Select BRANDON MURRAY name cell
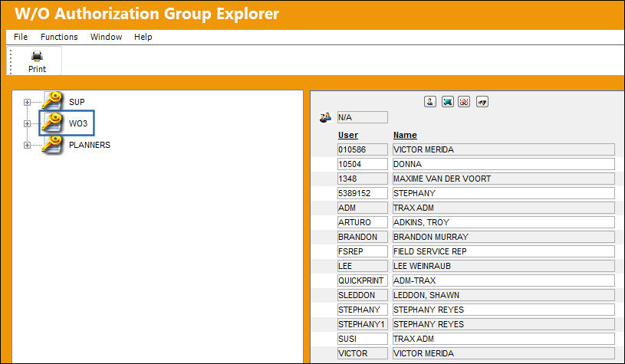Image resolution: width=625 pixels, height=364 pixels. 503,237
